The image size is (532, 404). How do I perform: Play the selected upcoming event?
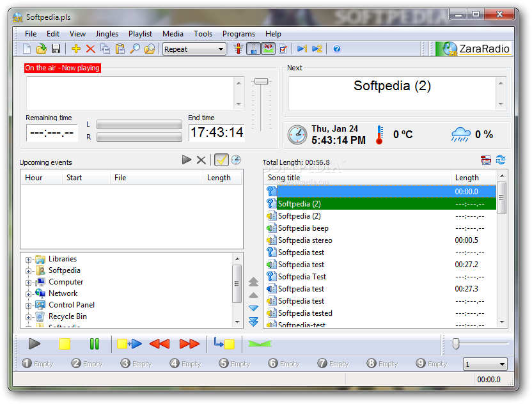tap(186, 160)
